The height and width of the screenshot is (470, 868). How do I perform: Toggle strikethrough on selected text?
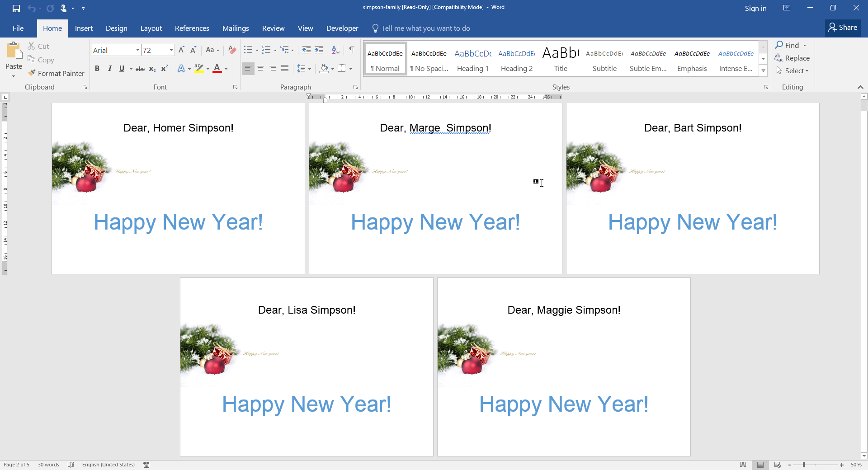140,68
